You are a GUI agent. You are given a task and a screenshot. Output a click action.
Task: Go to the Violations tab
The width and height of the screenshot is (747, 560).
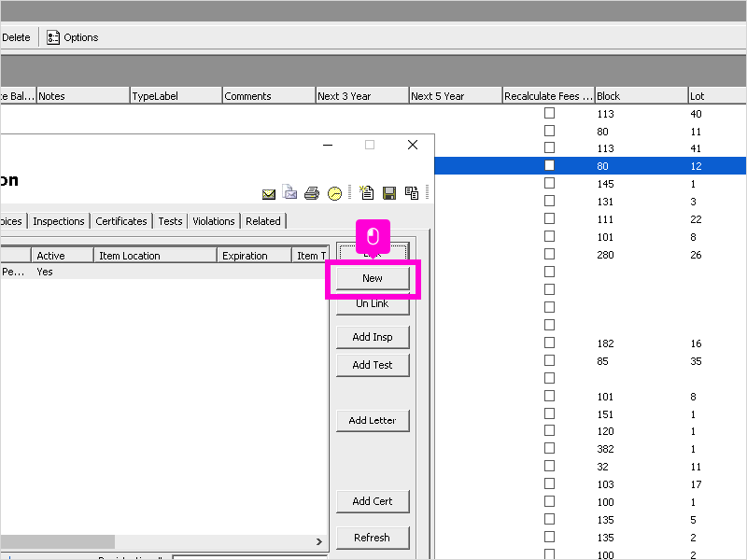pos(214,221)
